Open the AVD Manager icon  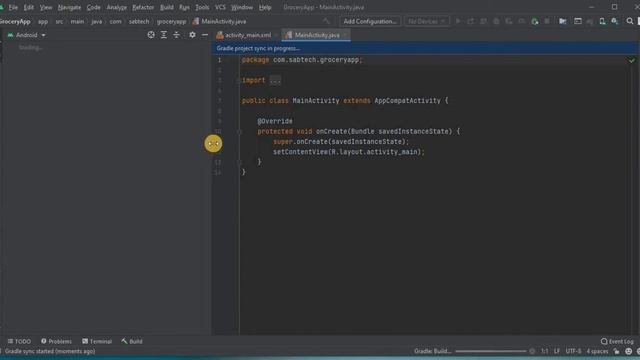[x=602, y=21]
